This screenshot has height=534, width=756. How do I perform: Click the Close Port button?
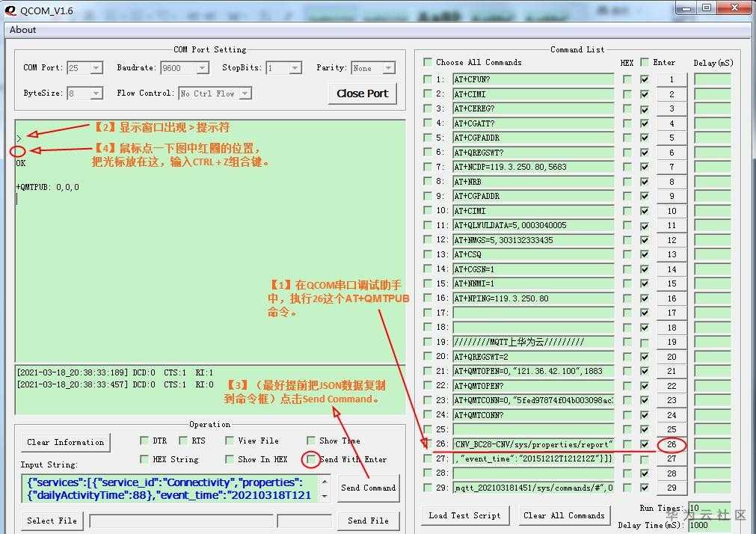(363, 93)
